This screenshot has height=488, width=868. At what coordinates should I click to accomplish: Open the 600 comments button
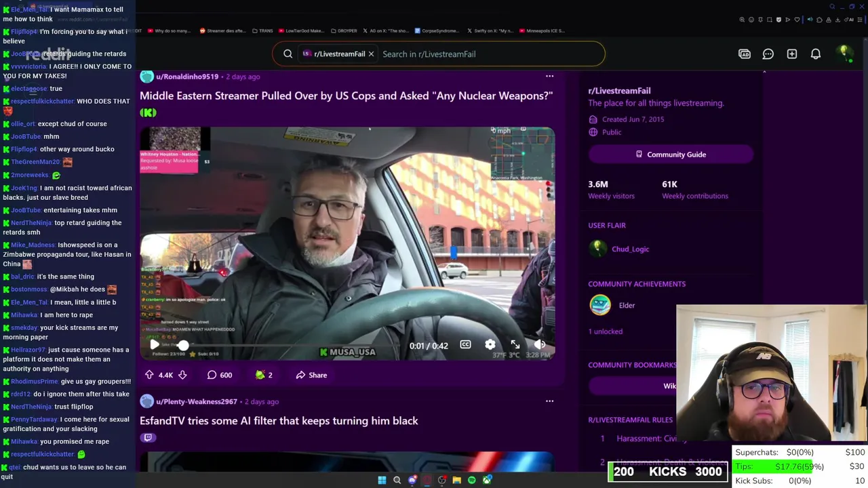(220, 375)
